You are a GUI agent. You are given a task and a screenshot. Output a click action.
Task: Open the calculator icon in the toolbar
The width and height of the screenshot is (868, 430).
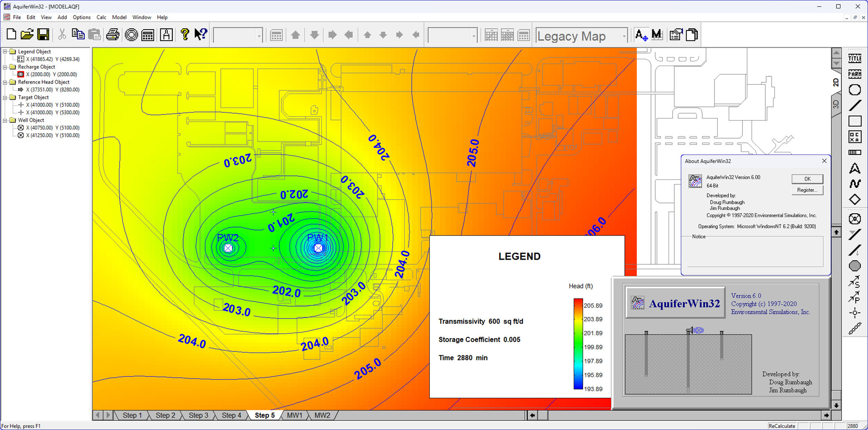(x=148, y=35)
